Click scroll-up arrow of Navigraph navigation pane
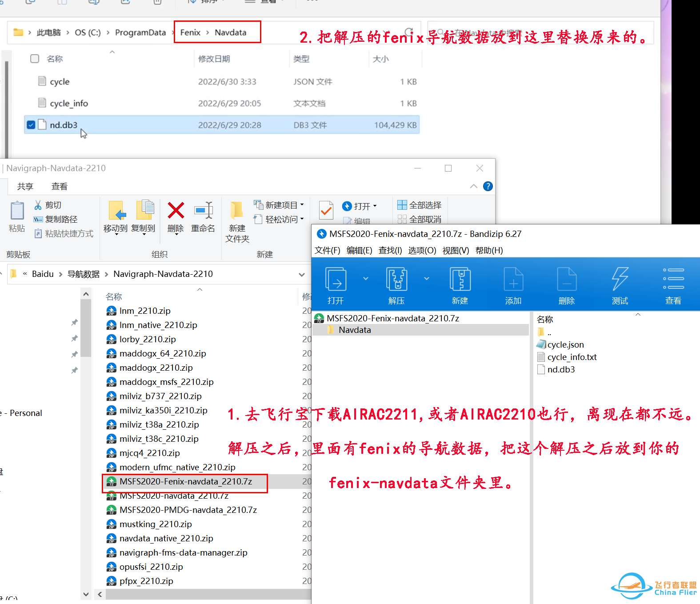The height and width of the screenshot is (604, 700). point(86,294)
